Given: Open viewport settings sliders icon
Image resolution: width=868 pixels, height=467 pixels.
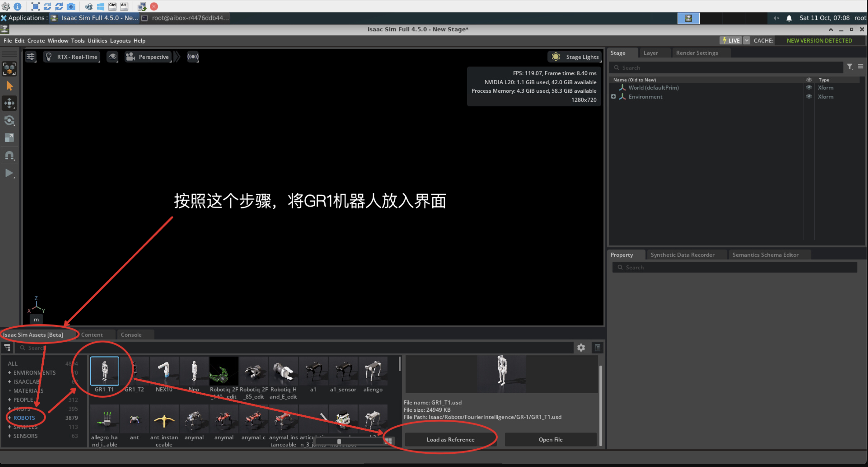Looking at the screenshot, I should [31, 57].
